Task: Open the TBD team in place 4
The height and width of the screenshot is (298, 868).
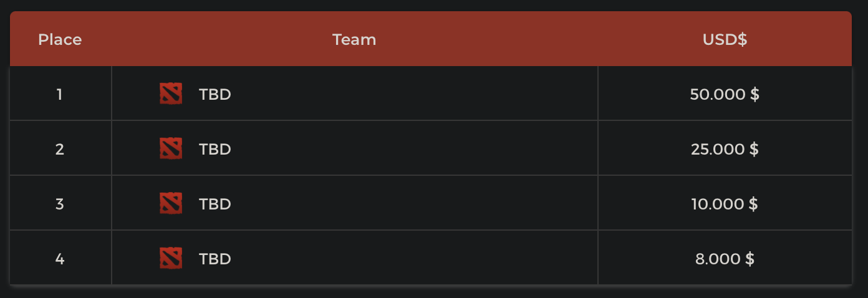Action: 215,259
